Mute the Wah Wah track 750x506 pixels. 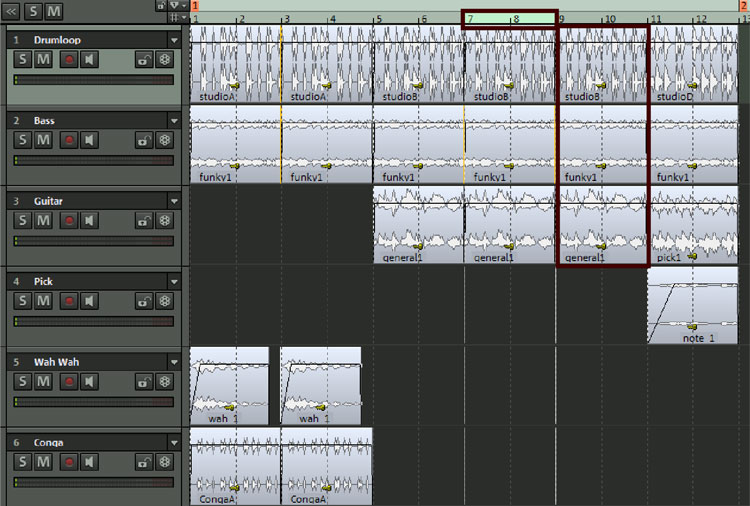pyautogui.click(x=43, y=382)
